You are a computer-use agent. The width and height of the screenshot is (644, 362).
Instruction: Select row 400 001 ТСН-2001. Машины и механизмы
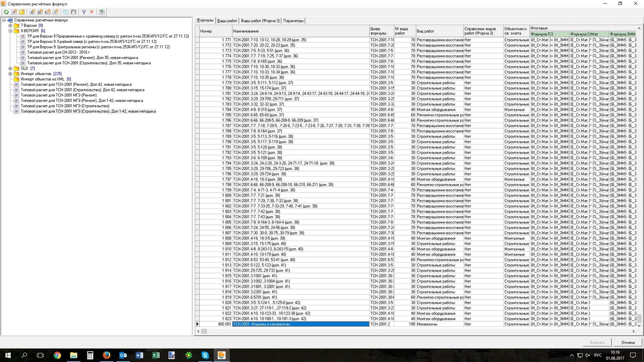416,324
